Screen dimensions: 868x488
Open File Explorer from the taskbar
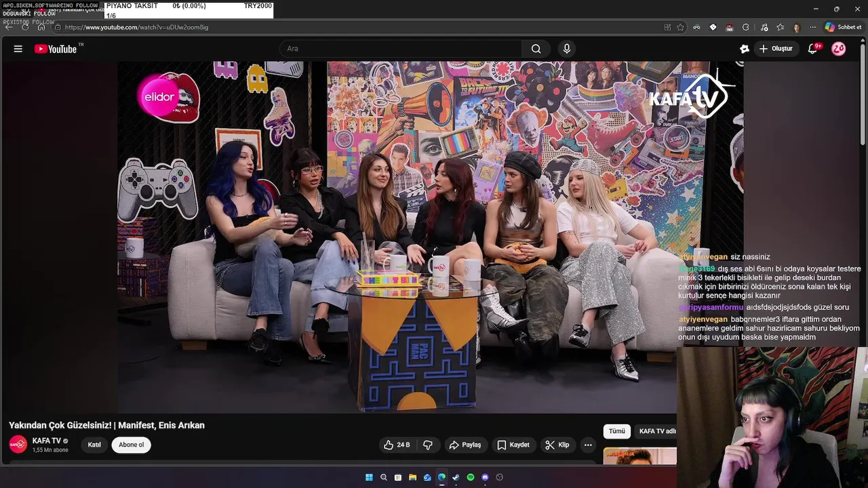click(x=412, y=477)
